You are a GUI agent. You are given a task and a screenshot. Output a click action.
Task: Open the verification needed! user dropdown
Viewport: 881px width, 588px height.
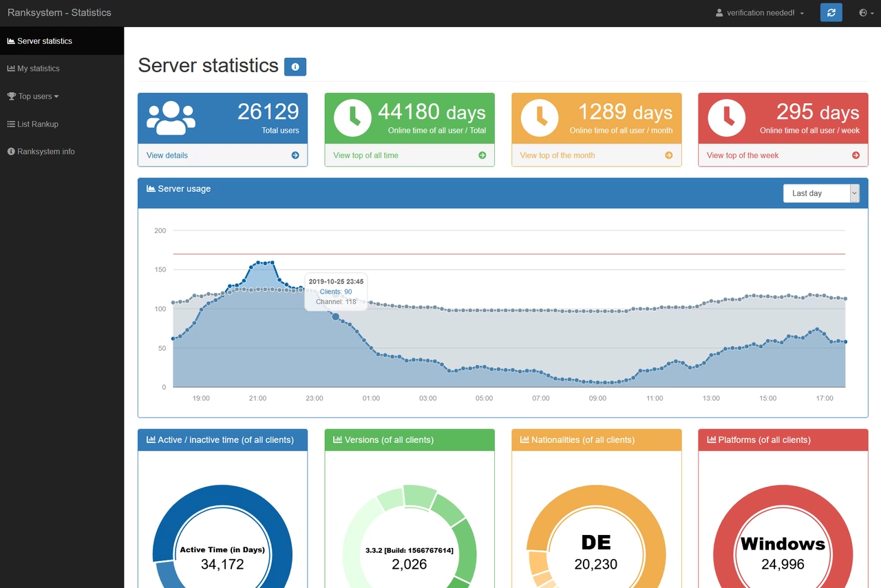pos(760,13)
